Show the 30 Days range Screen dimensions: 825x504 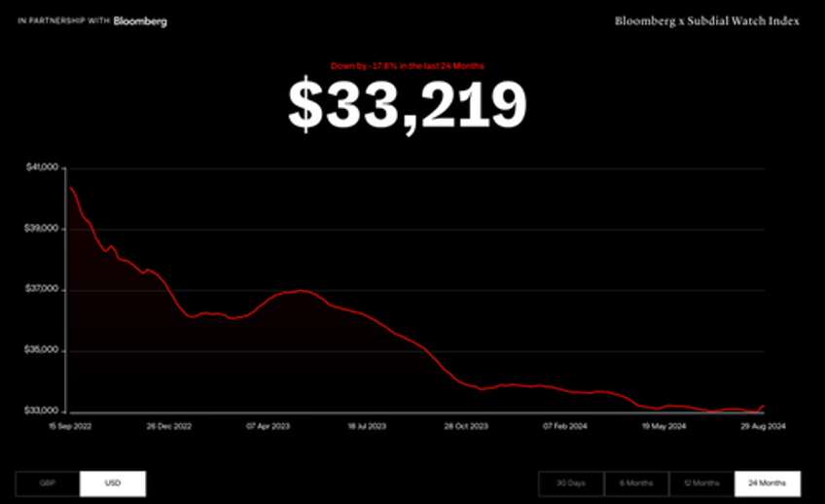[571, 484]
